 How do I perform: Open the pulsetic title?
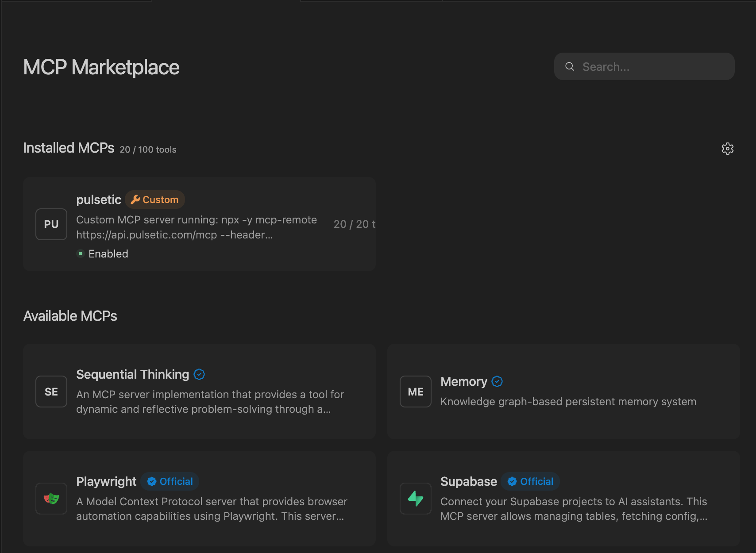pyautogui.click(x=99, y=200)
